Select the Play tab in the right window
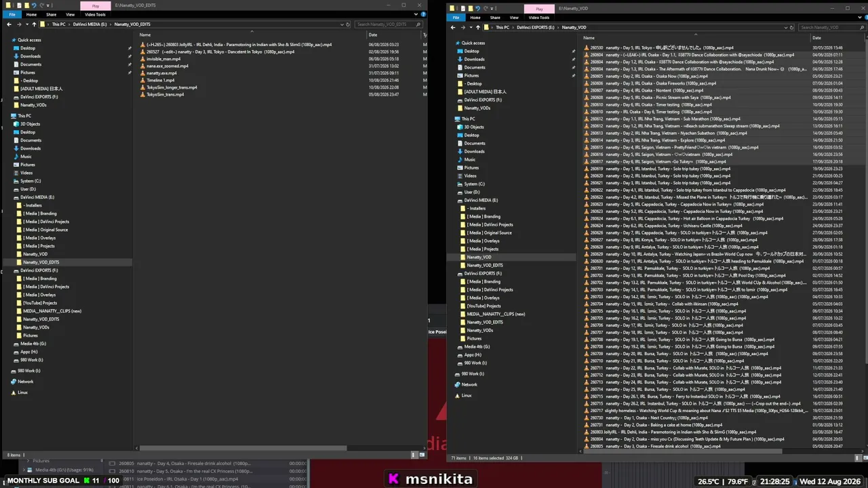 click(x=539, y=9)
